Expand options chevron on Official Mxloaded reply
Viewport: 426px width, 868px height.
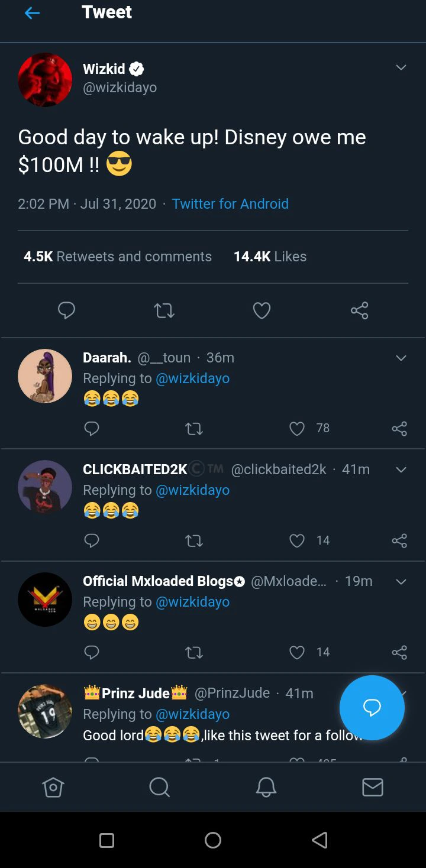[x=401, y=582]
